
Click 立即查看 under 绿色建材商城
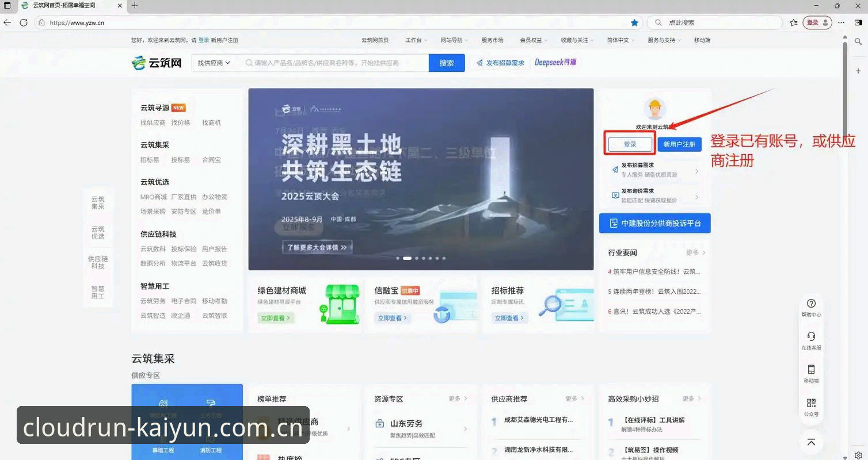point(276,317)
